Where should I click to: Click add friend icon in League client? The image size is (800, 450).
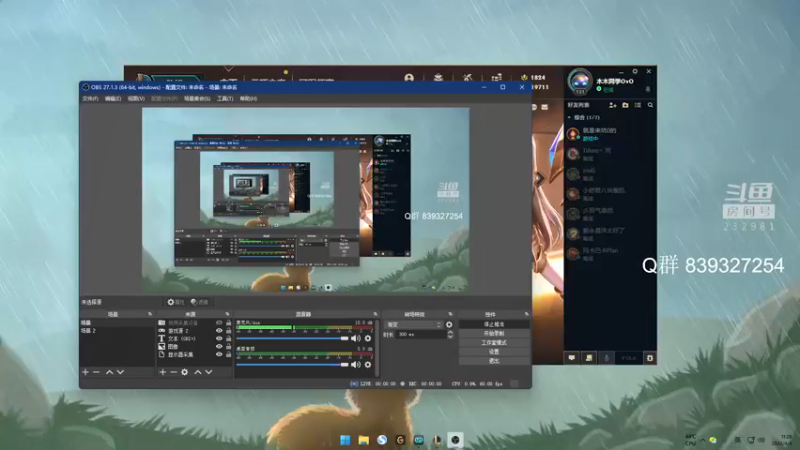(612, 105)
